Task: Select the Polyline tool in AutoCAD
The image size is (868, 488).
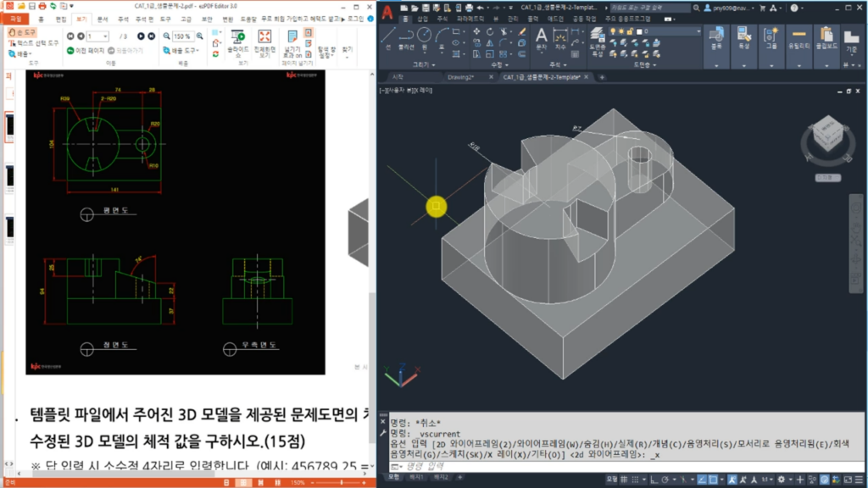Action: click(x=406, y=37)
